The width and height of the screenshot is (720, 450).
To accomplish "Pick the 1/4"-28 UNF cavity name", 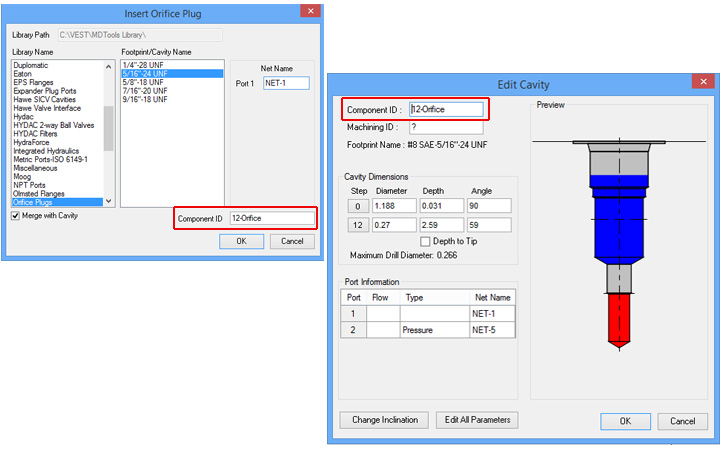I will point(142,66).
